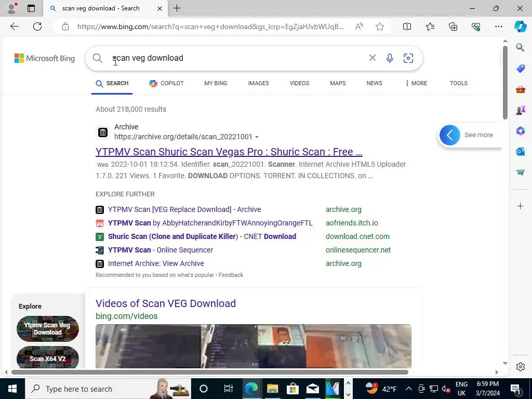Open File Explorer from taskbar

point(272,389)
